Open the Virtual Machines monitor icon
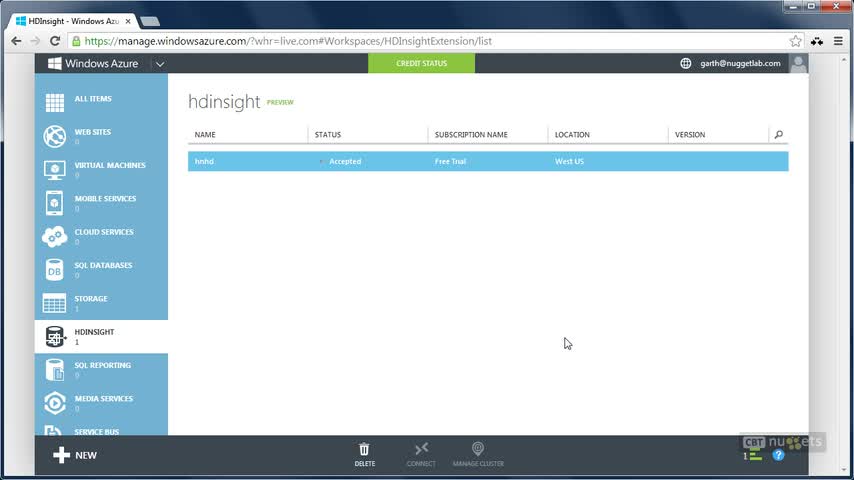Viewport: 854px width, 480px height. (x=54, y=170)
